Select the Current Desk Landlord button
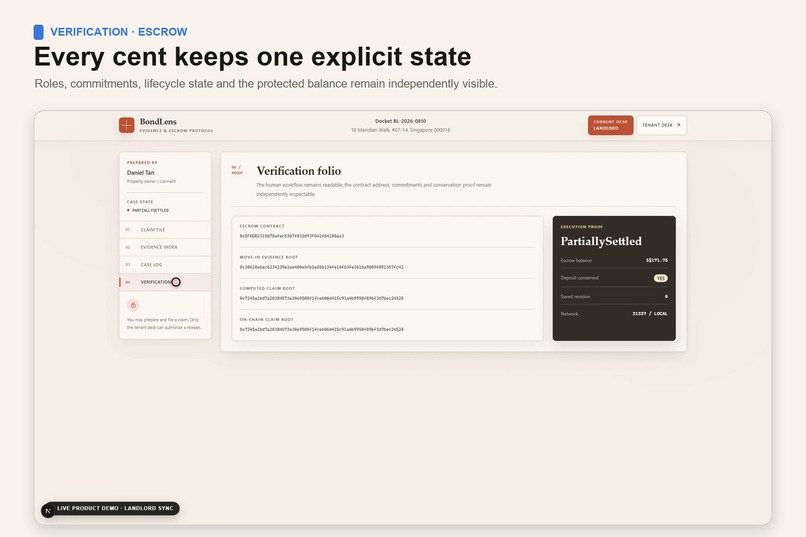The image size is (806, 537). click(610, 125)
